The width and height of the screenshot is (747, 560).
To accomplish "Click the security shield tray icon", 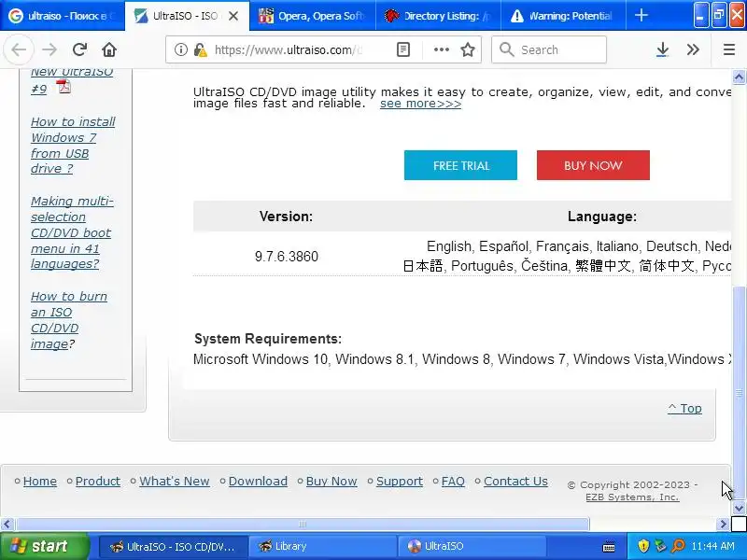I will (x=643, y=546).
